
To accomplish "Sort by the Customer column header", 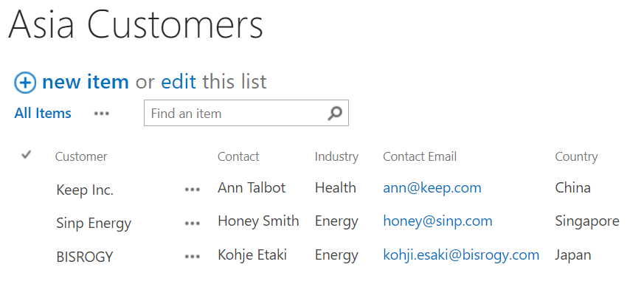I will [x=81, y=156].
